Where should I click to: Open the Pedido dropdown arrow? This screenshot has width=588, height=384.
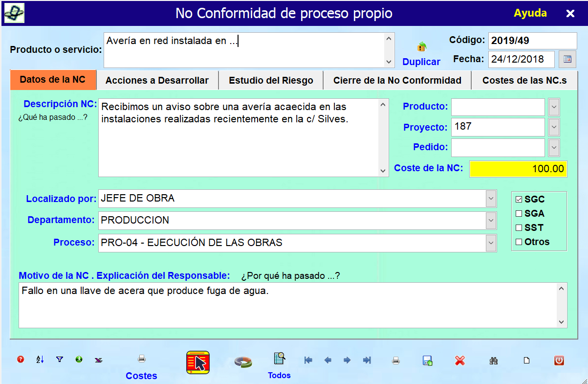[x=554, y=147]
